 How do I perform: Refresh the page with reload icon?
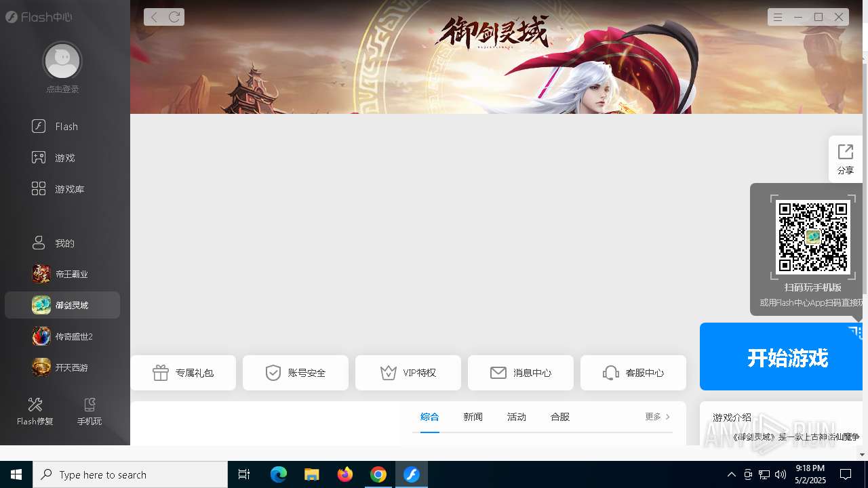click(174, 17)
